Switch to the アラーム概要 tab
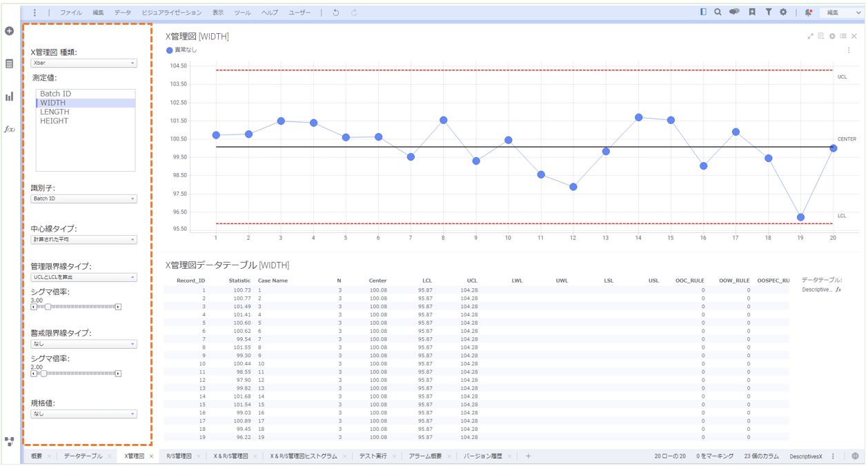This screenshot has height=466, width=868. (425, 456)
